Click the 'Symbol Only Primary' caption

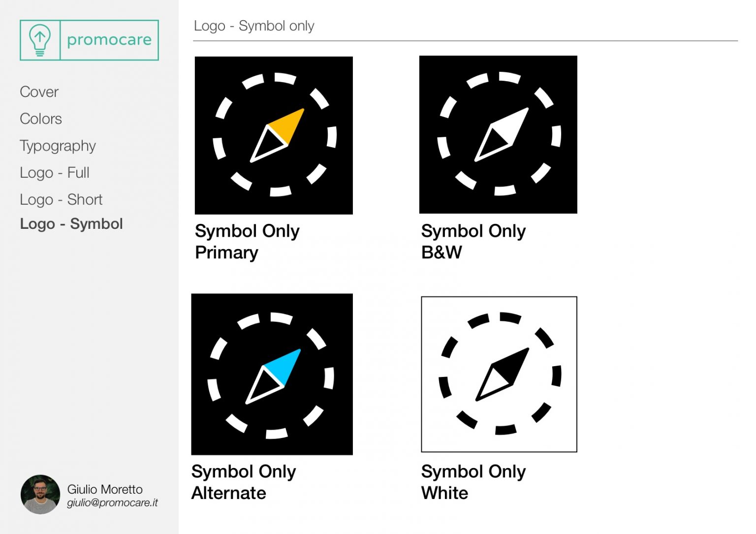pos(247,242)
